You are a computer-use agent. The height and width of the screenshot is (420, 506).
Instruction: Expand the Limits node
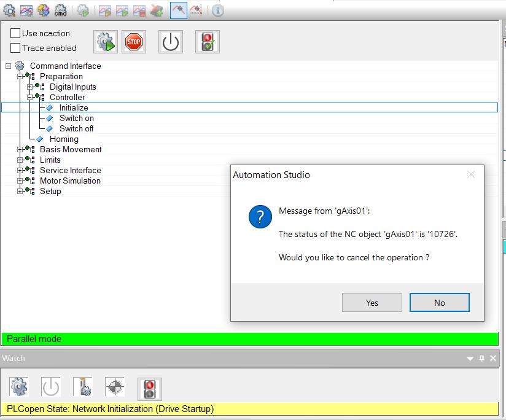[20, 160]
